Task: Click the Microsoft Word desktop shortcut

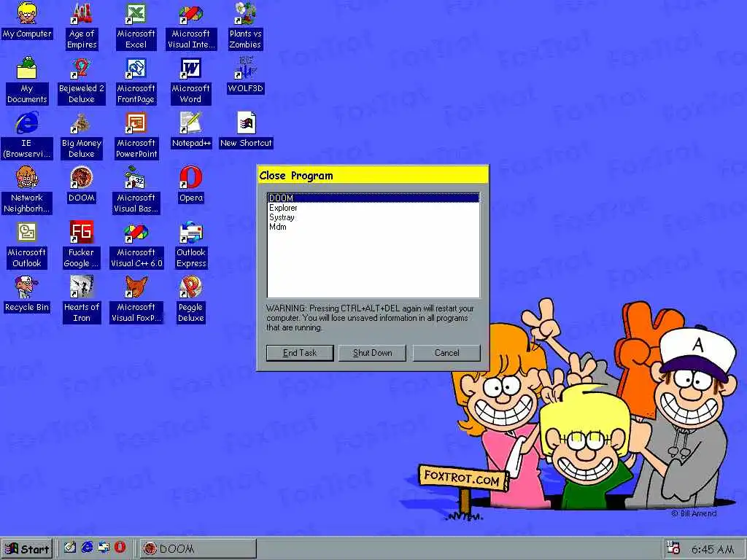Action: click(x=190, y=80)
